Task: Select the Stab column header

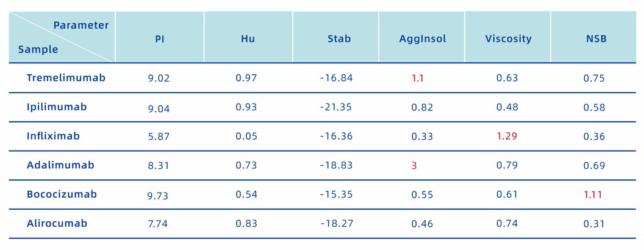Action: tap(339, 39)
